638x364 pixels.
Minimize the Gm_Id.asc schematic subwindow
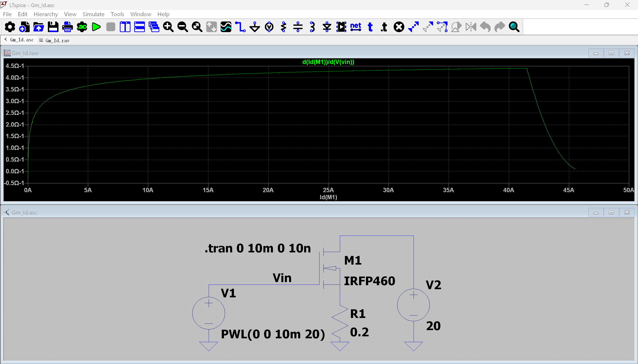tap(596, 213)
